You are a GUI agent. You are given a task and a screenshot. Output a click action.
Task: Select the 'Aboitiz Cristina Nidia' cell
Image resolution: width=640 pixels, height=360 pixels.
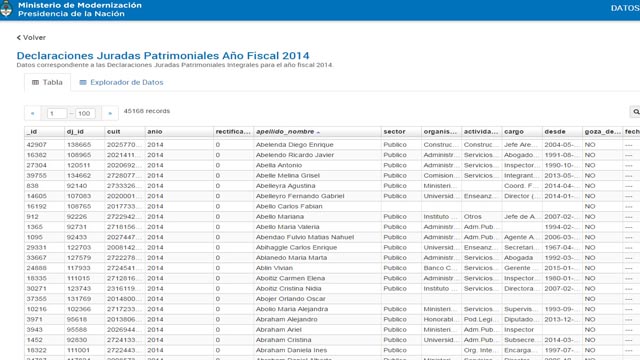tap(318, 289)
